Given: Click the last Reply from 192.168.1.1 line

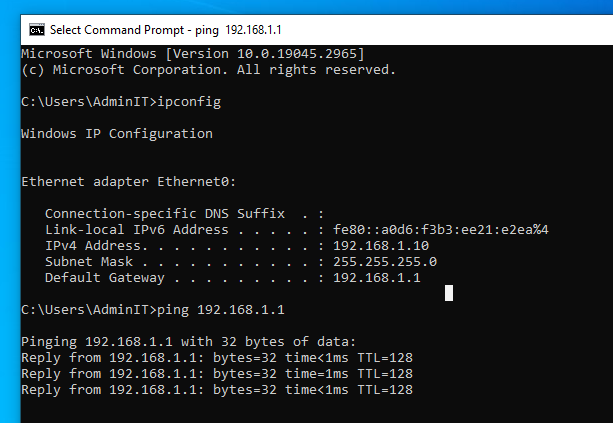Looking at the screenshot, I should click(217, 390).
